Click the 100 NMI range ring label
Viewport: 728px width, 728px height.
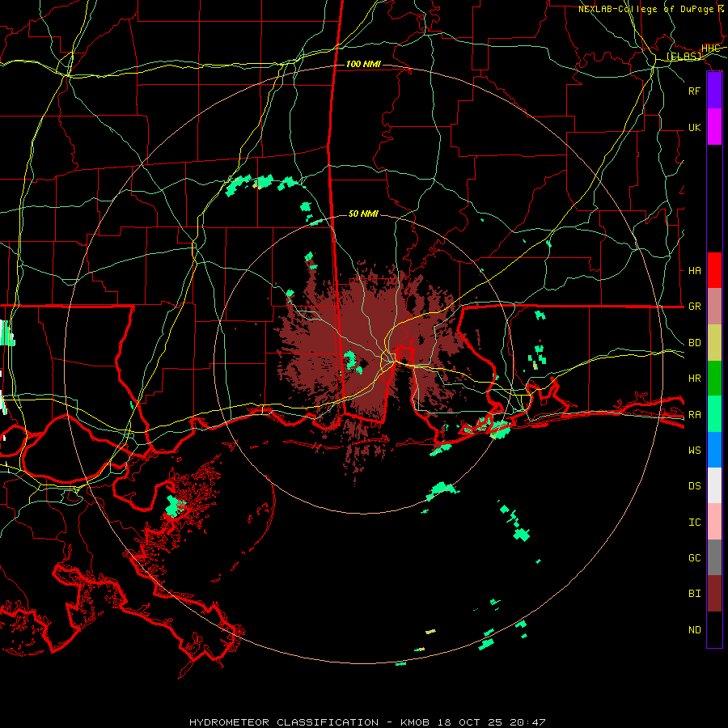pos(363,64)
